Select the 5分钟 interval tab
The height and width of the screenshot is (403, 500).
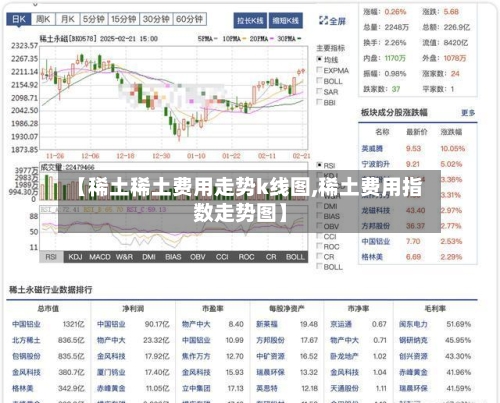[x=94, y=19]
